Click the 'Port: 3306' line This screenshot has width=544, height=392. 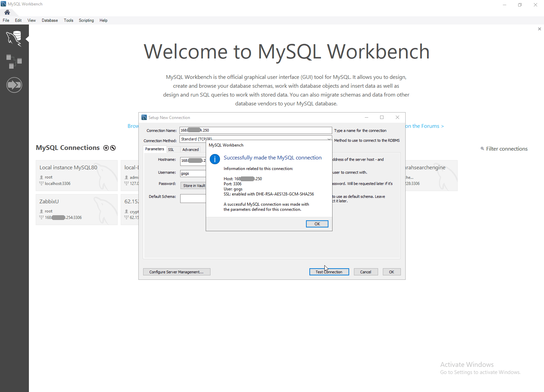(x=233, y=184)
